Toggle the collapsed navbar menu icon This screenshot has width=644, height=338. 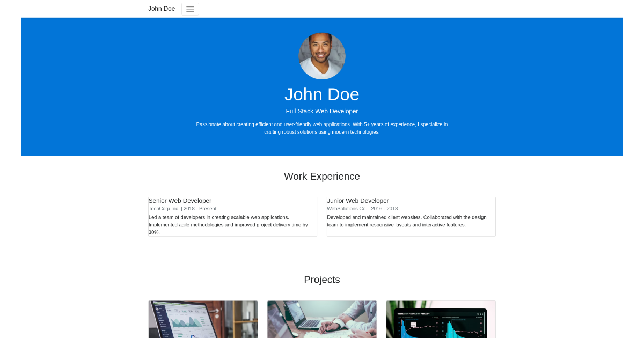[189, 9]
